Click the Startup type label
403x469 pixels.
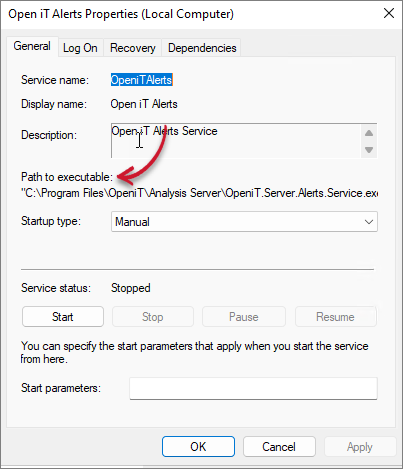coord(51,221)
